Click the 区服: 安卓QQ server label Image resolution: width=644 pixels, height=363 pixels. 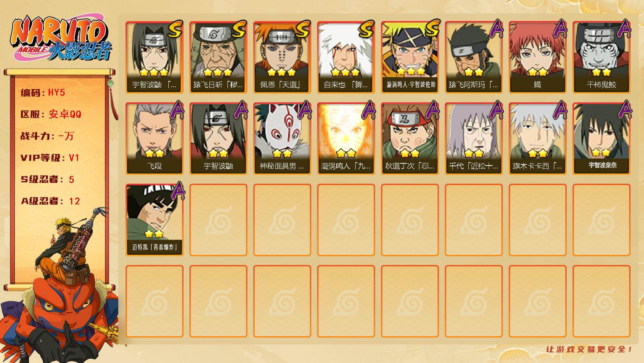point(51,114)
